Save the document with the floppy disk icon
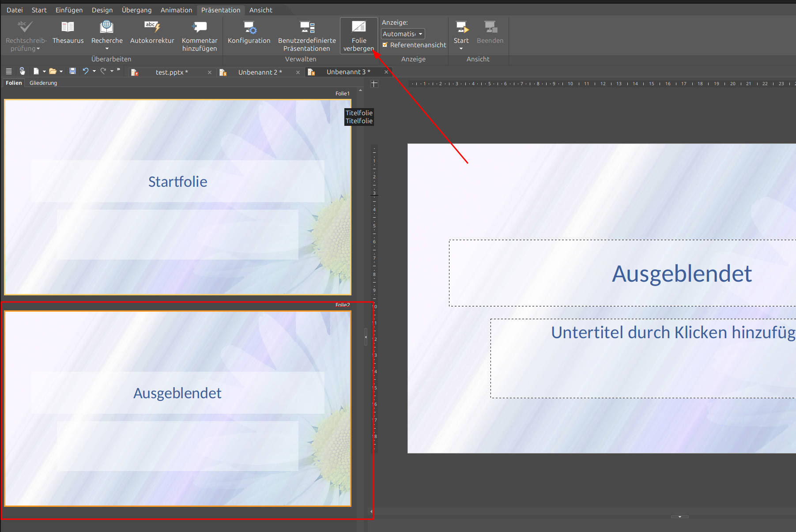 click(73, 71)
